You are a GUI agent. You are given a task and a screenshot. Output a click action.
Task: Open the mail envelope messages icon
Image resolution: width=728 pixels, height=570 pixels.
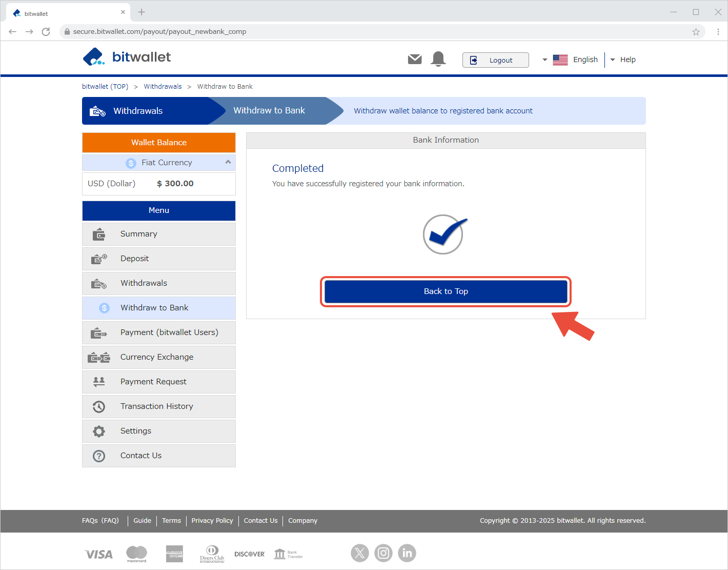pos(414,60)
